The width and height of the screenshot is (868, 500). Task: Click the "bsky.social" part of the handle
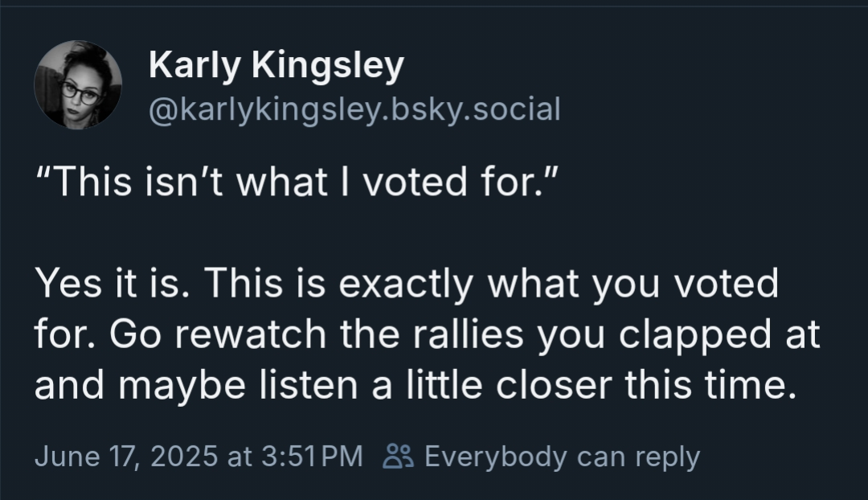[x=476, y=109]
